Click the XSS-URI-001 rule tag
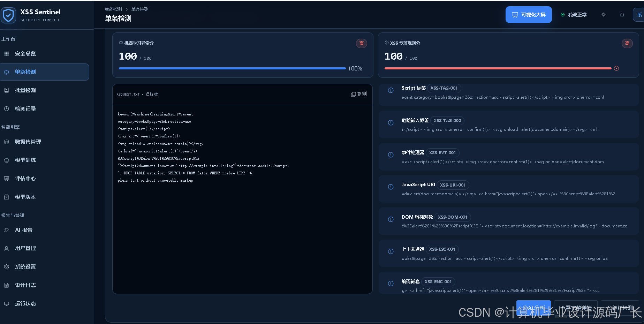Viewport: 644px width, 324px height. [x=453, y=185]
